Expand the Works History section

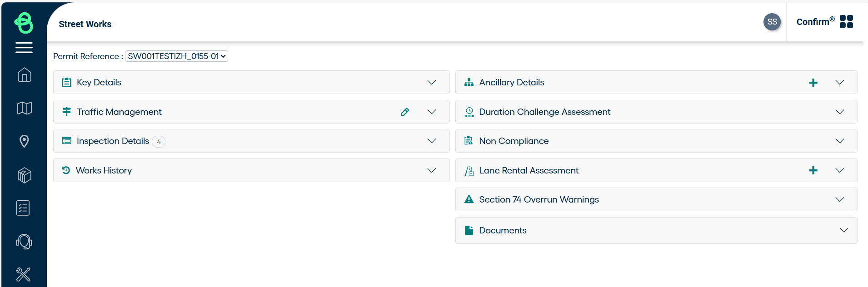(431, 170)
